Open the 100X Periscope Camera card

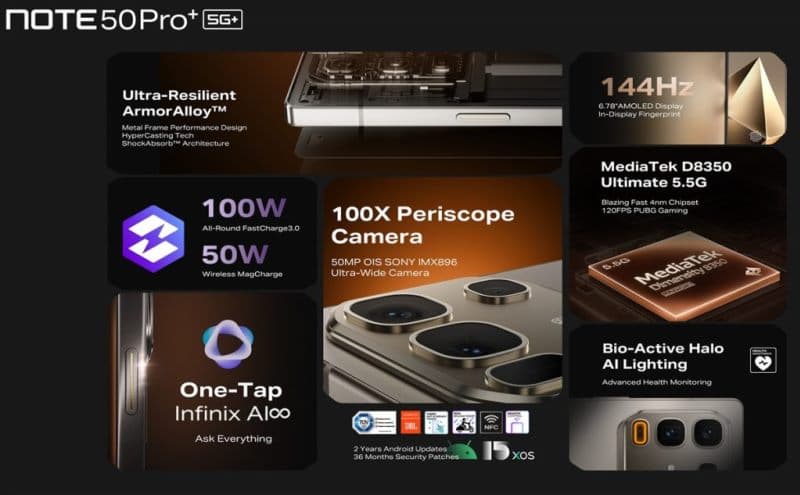tap(443, 289)
